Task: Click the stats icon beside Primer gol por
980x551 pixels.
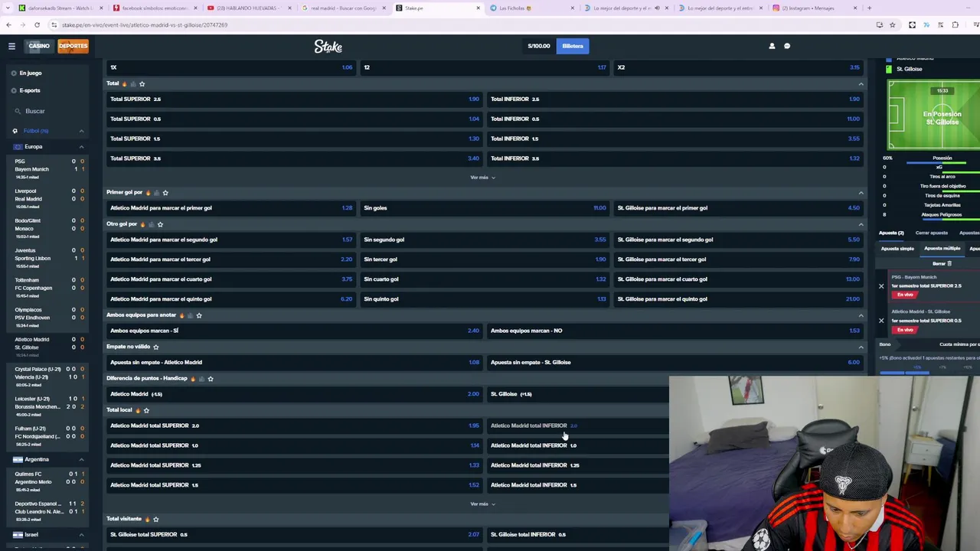Action: coord(157,193)
